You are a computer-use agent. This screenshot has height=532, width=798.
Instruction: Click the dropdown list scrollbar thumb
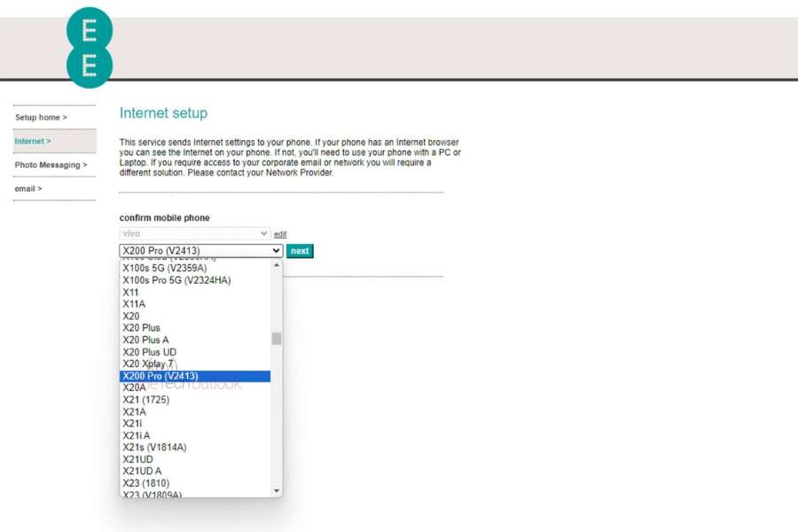[x=277, y=339]
